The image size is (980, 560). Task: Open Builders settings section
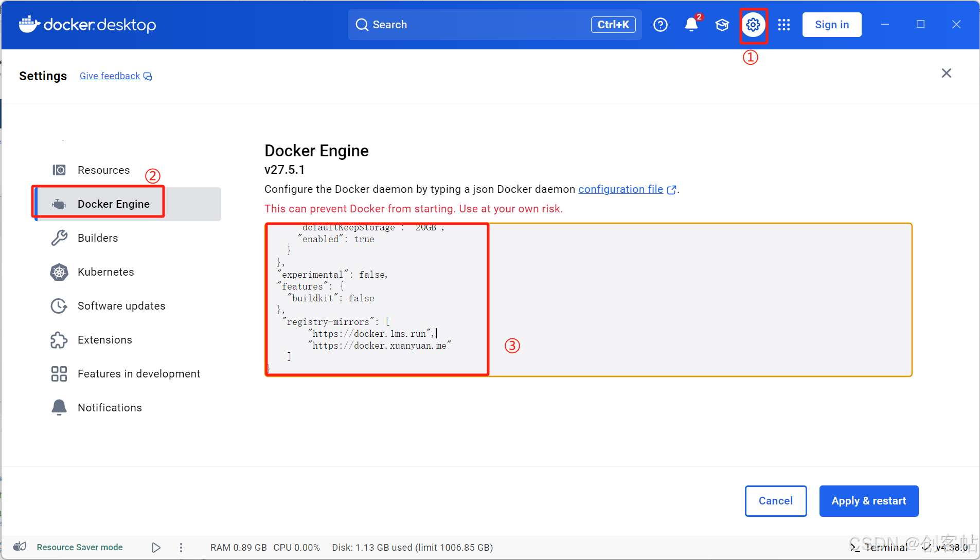[128, 238]
